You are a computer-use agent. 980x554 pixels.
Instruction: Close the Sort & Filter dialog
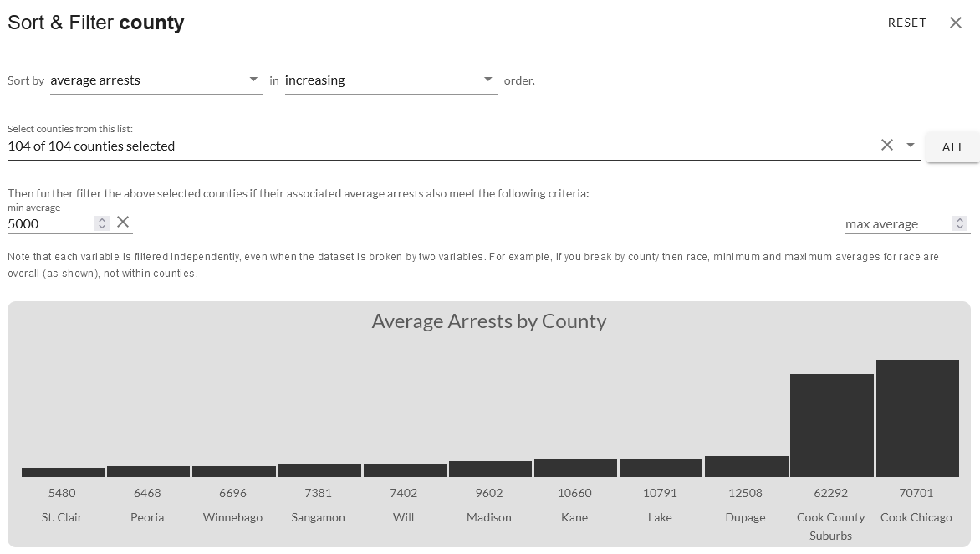click(956, 23)
